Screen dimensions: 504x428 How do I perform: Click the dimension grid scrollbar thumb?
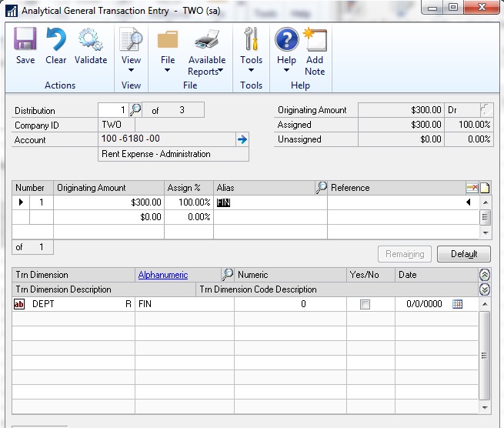point(485,356)
